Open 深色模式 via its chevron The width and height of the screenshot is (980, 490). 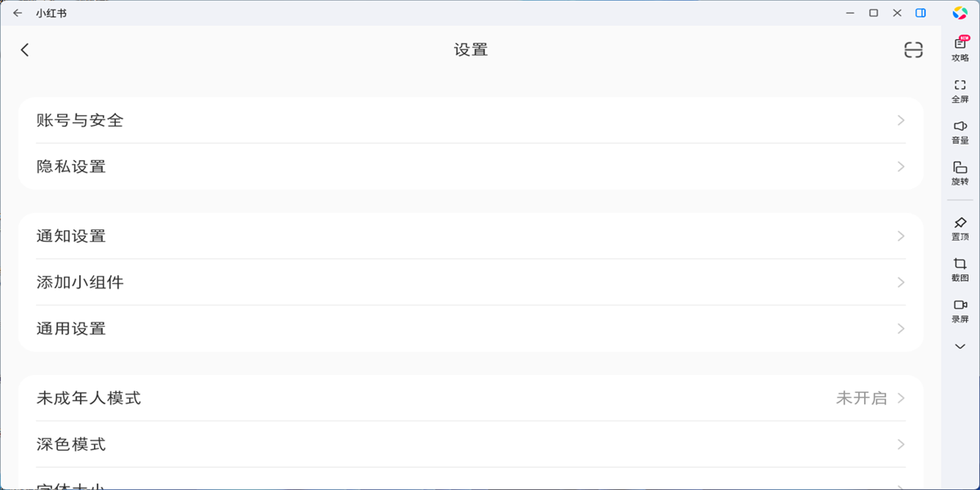click(x=900, y=444)
